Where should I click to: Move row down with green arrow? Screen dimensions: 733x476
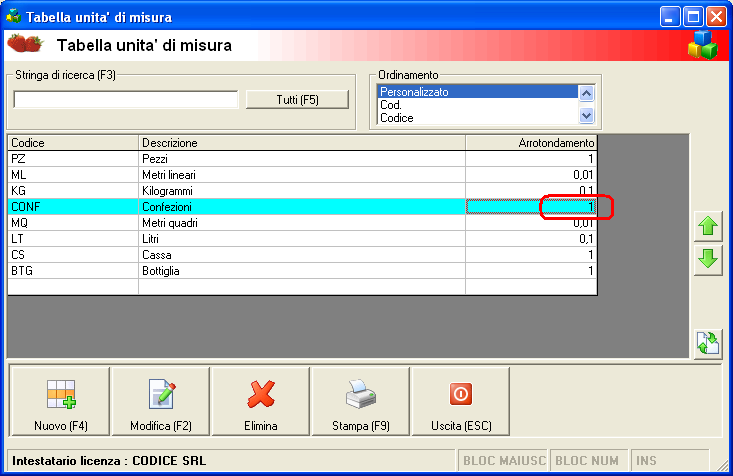pos(708,259)
